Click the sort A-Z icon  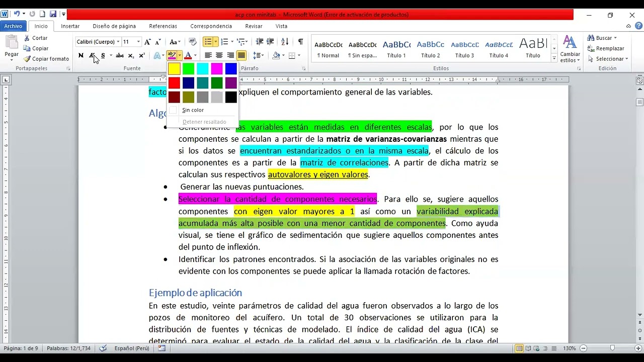(x=285, y=42)
